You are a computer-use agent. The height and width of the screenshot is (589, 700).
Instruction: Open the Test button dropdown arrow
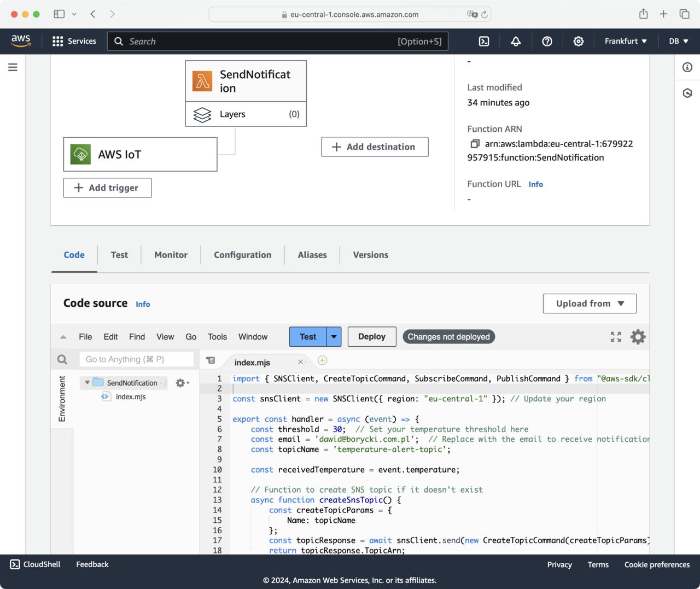(334, 337)
